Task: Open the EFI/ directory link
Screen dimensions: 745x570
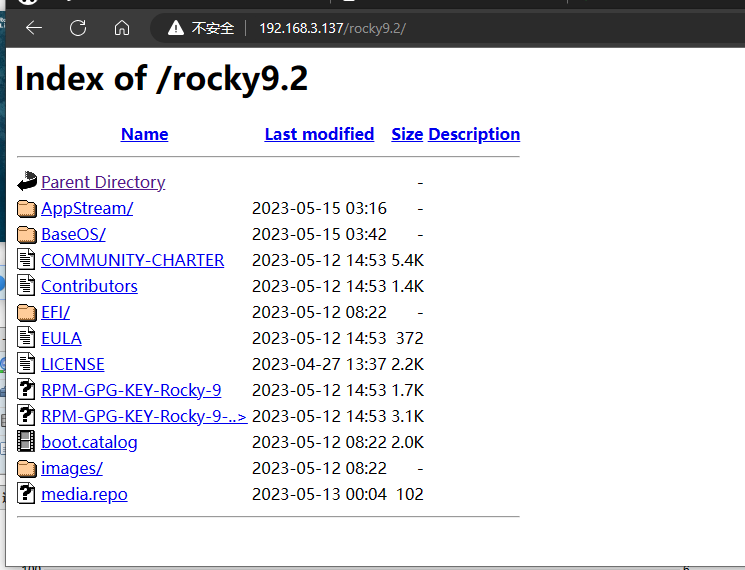Action: [55, 312]
